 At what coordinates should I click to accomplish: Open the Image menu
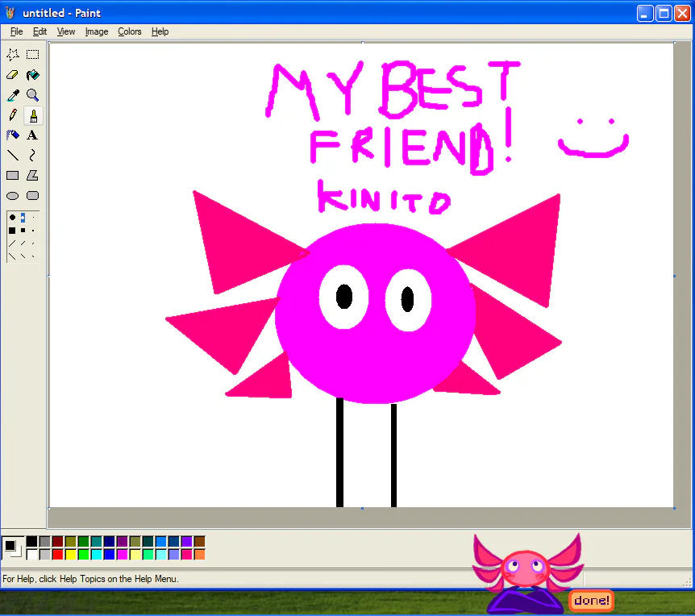pos(97,31)
